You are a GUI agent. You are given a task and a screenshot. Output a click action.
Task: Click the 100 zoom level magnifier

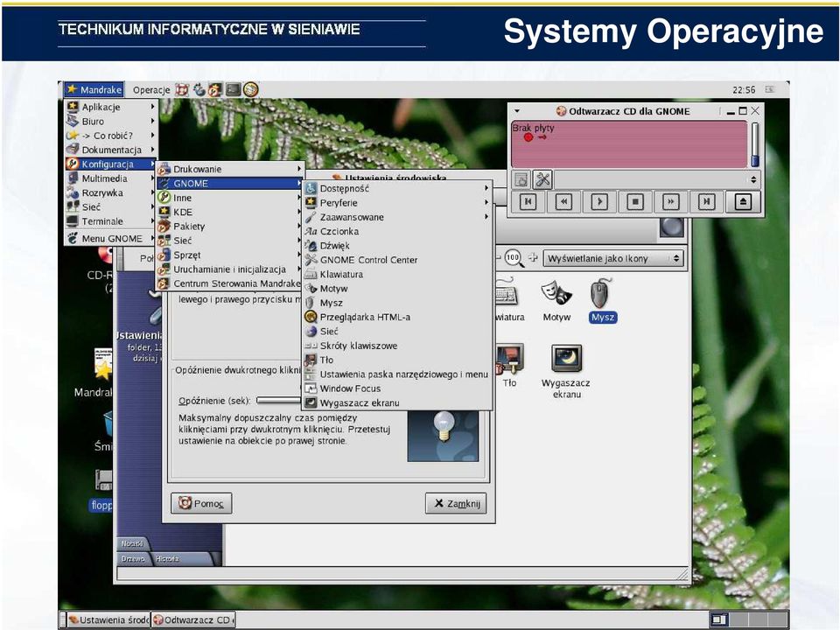(x=514, y=258)
